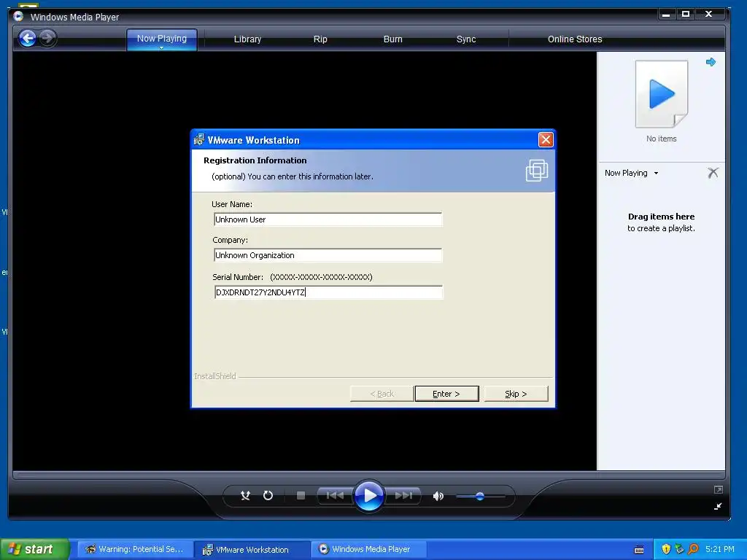Switch to compact mode icon
Screen dimensions: 747x560
tap(718, 506)
